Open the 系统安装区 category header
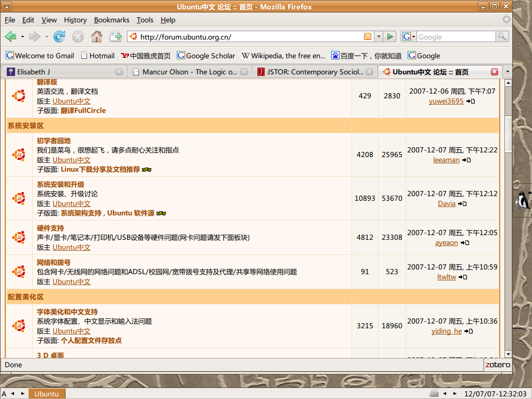 [26, 125]
